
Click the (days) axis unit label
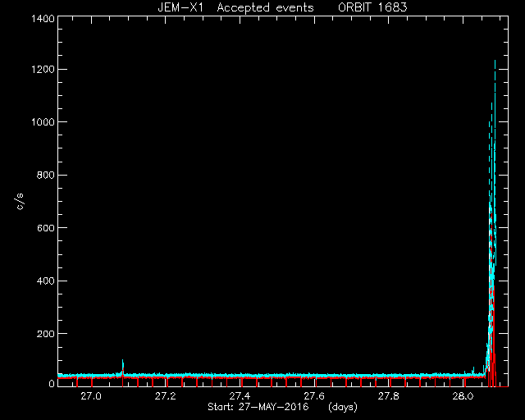pyautogui.click(x=343, y=407)
